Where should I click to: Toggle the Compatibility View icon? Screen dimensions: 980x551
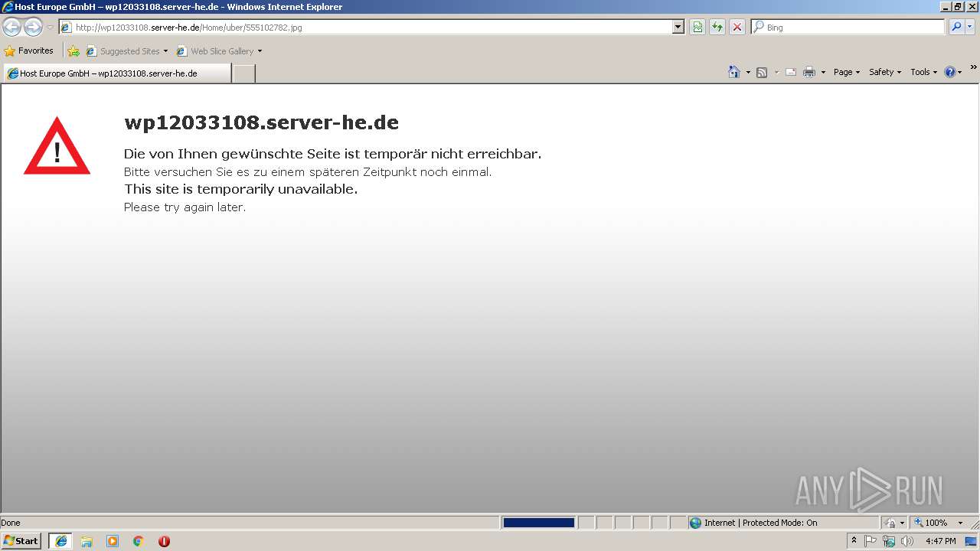tap(697, 28)
